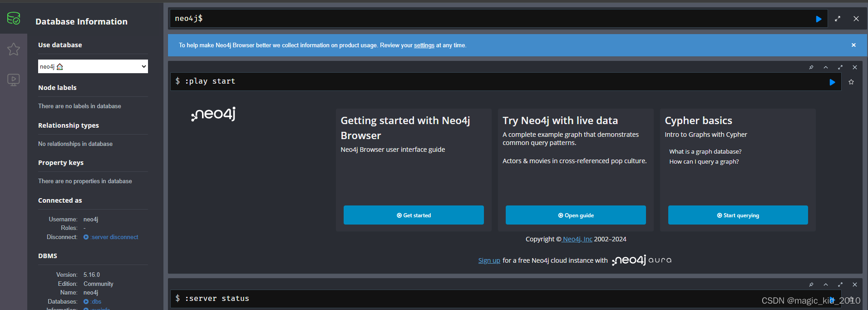Close the :play start frame

855,67
